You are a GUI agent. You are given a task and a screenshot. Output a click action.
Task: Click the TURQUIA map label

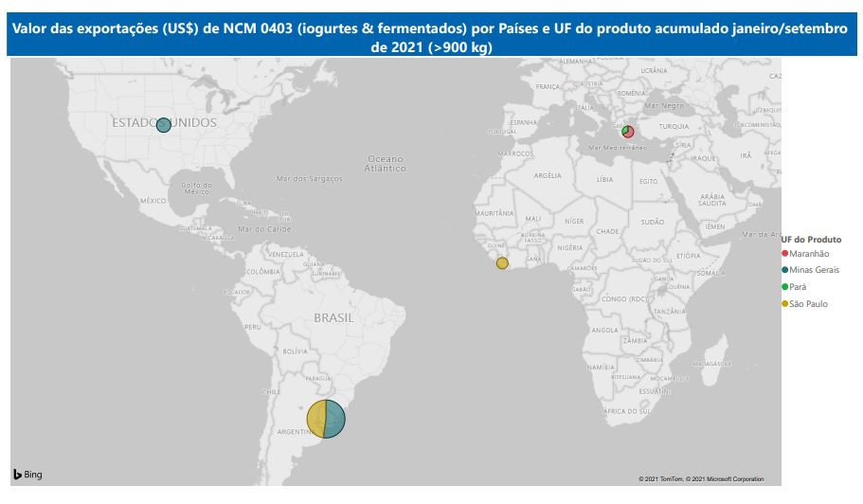(x=674, y=127)
